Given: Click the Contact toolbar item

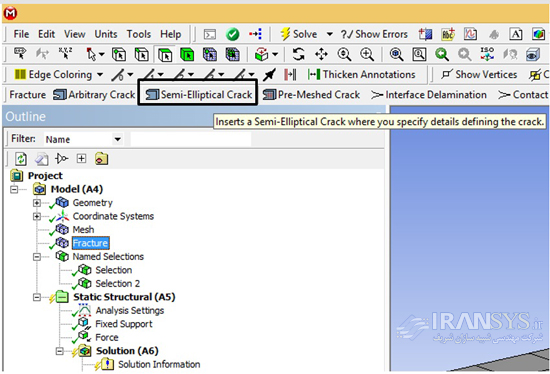Looking at the screenshot, I should click(x=523, y=95).
